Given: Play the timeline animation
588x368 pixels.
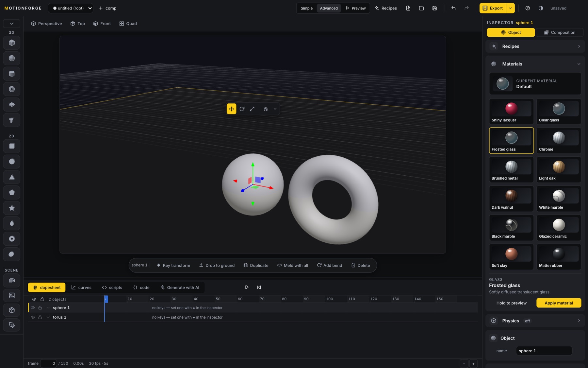Looking at the screenshot, I should click(x=247, y=287).
